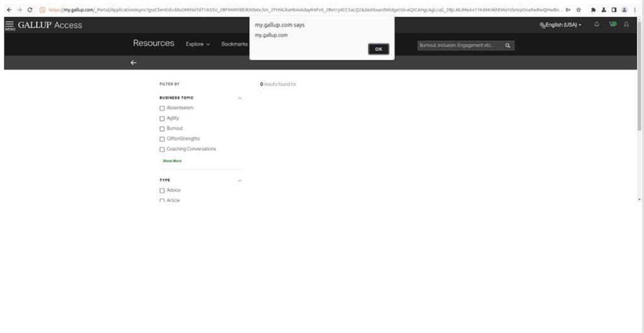Click the resources search input field

[x=458, y=45]
